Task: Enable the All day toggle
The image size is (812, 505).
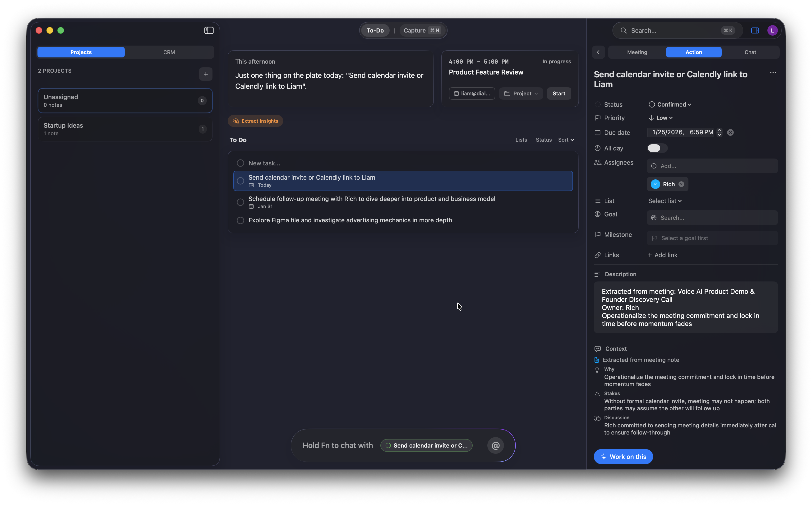Action: (x=657, y=148)
